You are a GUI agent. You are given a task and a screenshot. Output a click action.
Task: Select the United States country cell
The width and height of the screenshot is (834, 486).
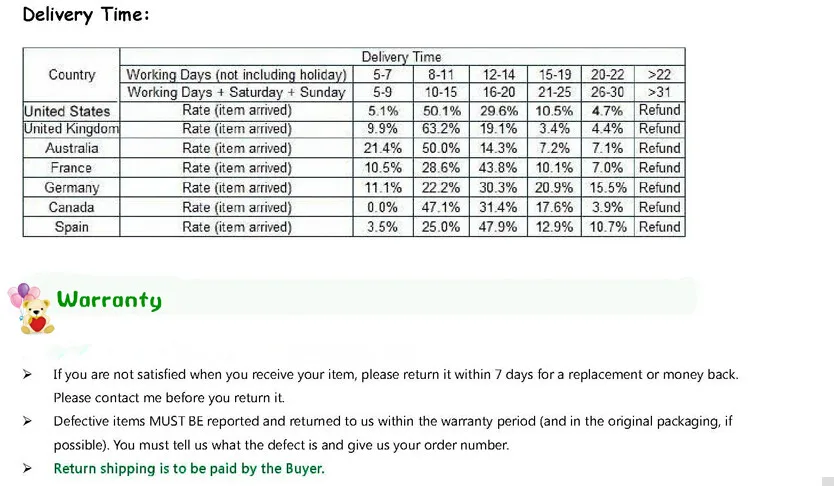[x=71, y=111]
